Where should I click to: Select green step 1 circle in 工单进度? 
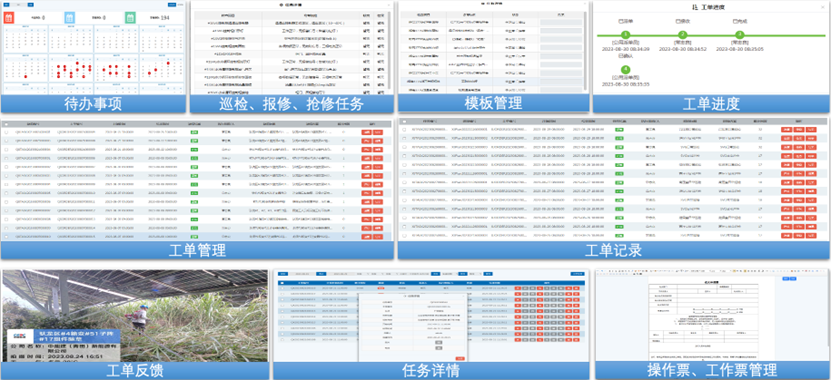pos(626,34)
